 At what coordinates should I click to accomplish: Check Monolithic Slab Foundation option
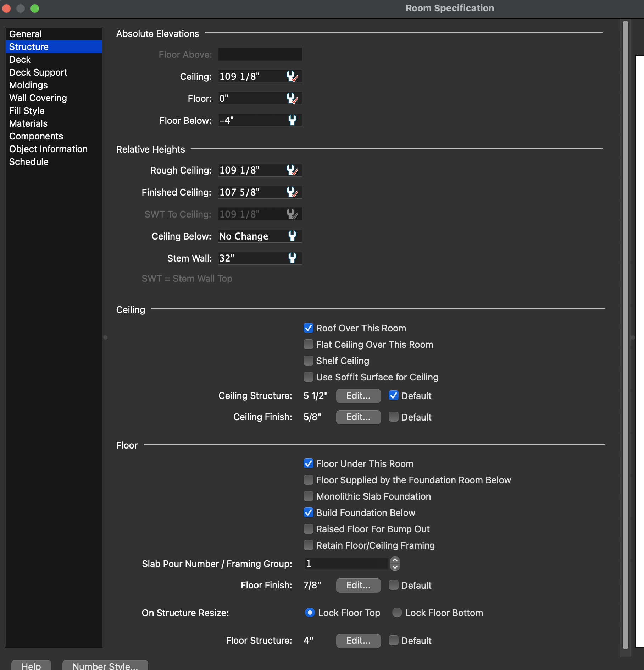coord(309,496)
